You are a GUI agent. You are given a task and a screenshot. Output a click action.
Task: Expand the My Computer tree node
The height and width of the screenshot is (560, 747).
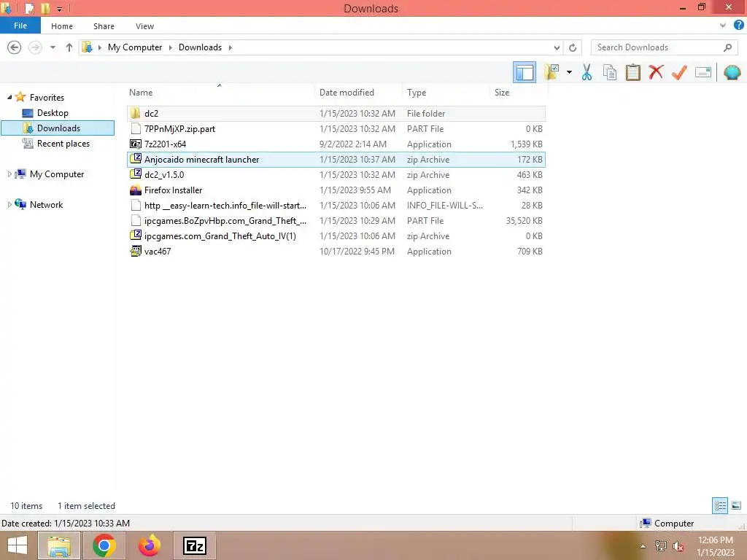(9, 174)
